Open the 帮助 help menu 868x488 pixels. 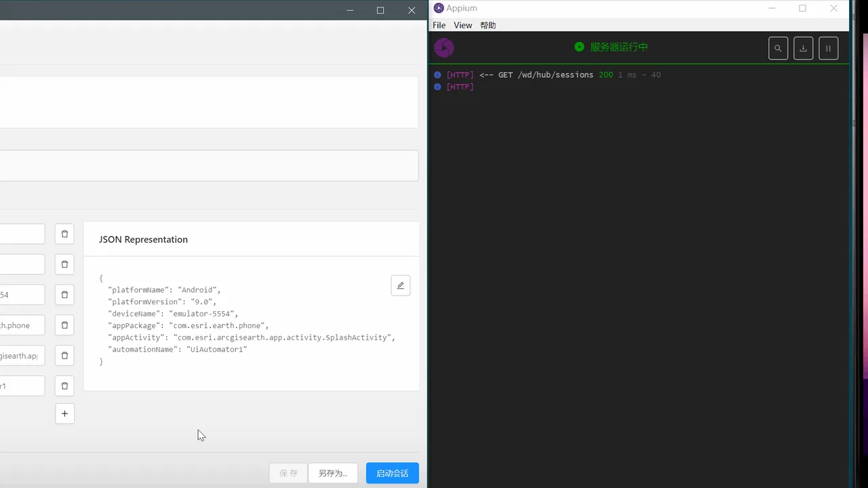point(488,25)
